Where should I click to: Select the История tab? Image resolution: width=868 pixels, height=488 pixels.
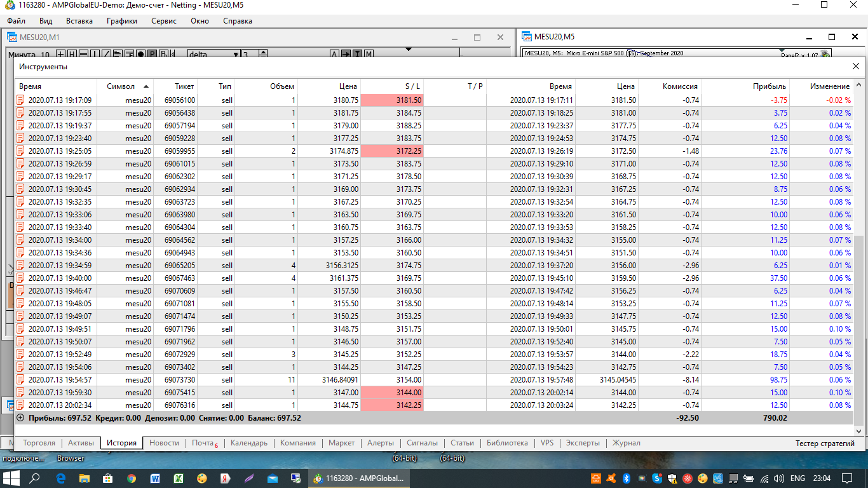click(x=121, y=443)
